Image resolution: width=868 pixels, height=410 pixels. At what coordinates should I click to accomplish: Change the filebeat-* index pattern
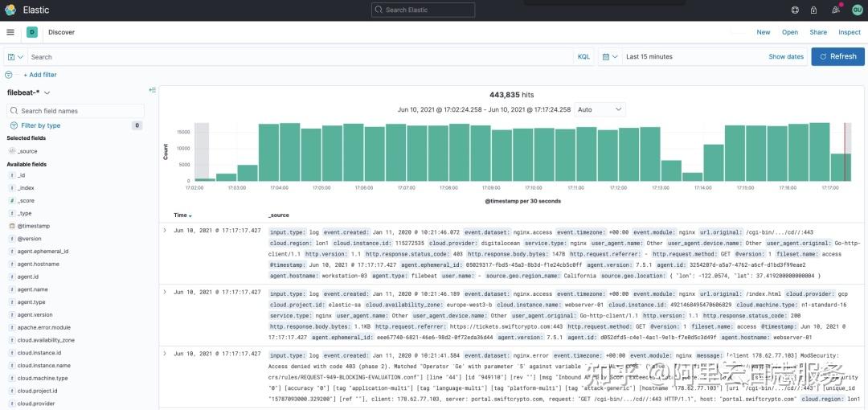click(x=29, y=92)
